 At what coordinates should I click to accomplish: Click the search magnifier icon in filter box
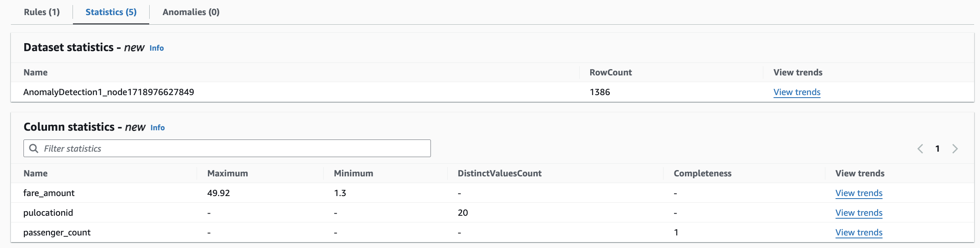click(x=34, y=149)
